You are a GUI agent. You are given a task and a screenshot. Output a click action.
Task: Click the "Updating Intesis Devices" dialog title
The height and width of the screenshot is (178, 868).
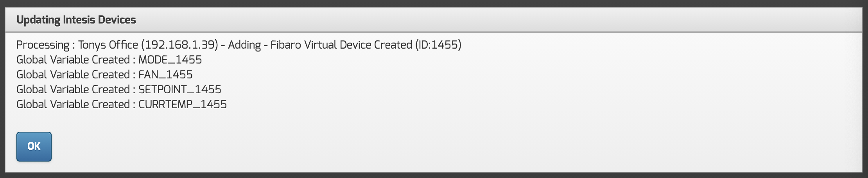[x=76, y=20]
